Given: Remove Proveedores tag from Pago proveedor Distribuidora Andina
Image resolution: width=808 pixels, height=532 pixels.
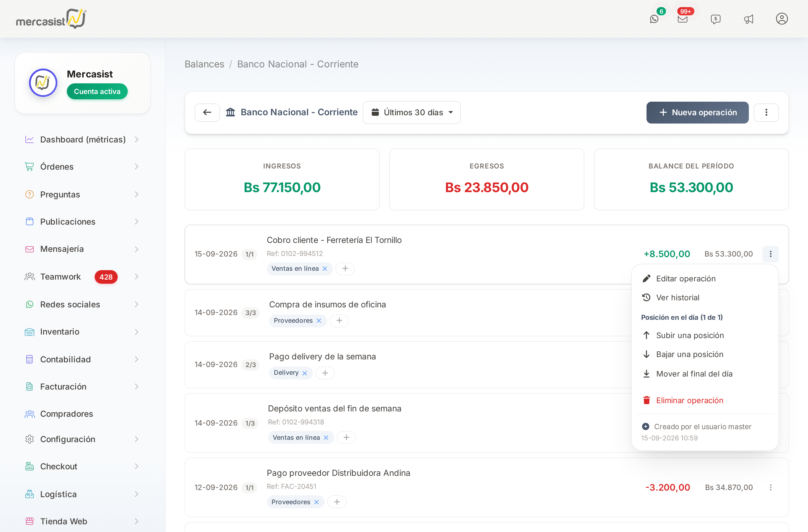Looking at the screenshot, I should coord(316,502).
